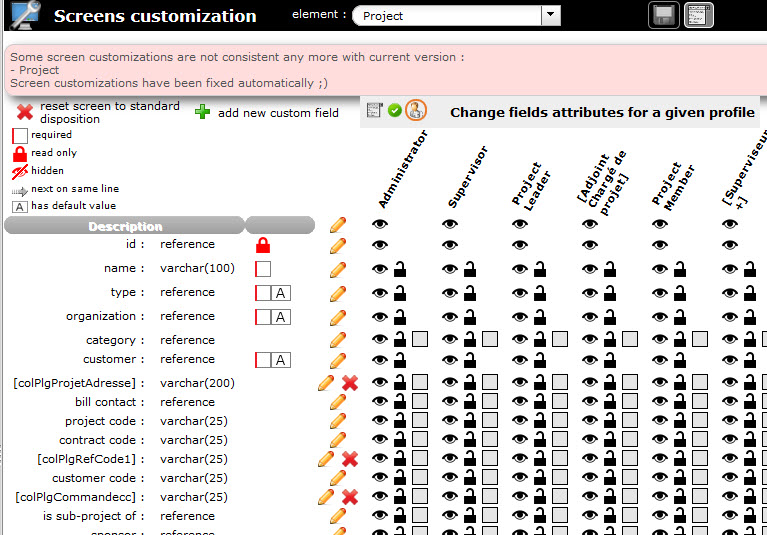Click the orange-circled profile user icon

pos(416,111)
